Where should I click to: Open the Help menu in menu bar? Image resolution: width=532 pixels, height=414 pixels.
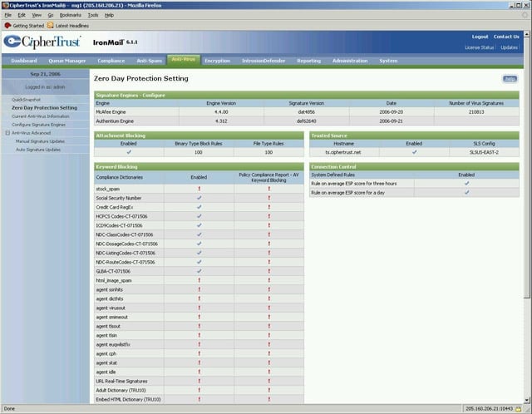(109, 15)
